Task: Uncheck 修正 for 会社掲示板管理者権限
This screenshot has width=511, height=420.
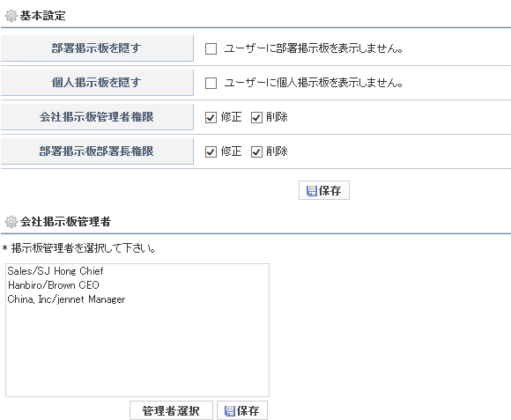Action: (211, 117)
